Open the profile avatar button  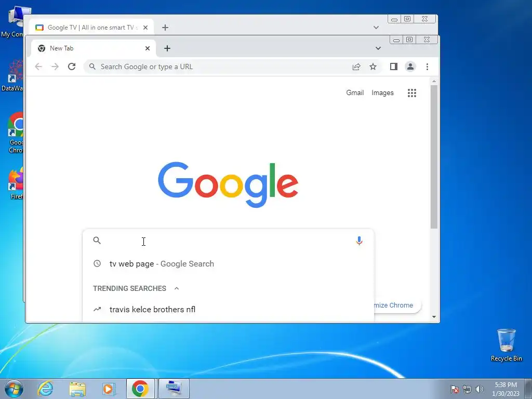(x=410, y=66)
